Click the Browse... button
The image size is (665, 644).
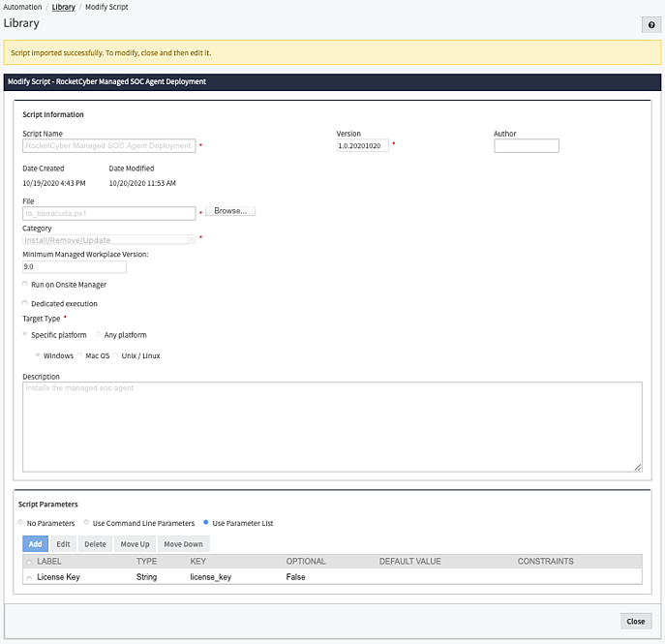(230, 211)
